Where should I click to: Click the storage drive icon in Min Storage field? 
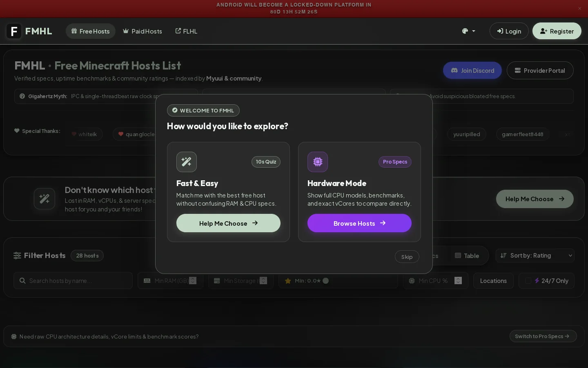click(x=217, y=281)
